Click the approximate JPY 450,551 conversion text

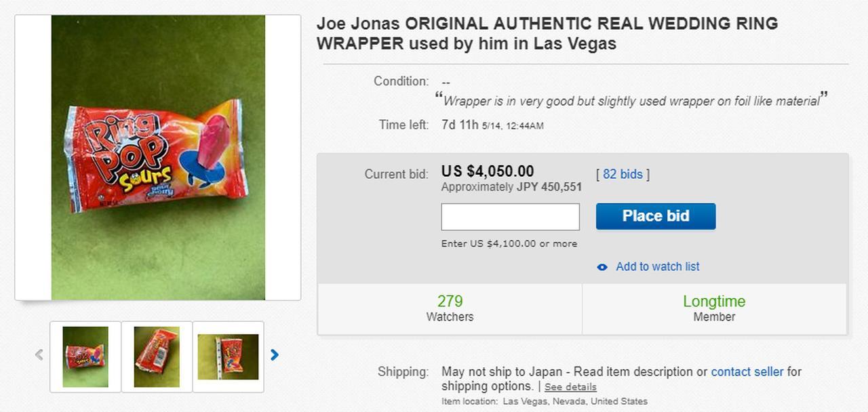click(511, 187)
